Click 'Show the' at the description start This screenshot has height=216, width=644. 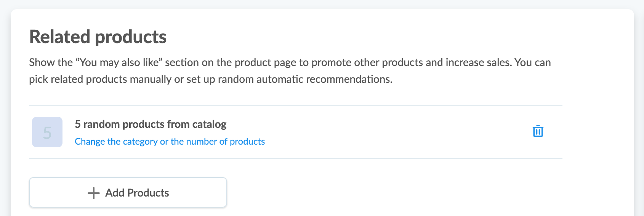51,63
